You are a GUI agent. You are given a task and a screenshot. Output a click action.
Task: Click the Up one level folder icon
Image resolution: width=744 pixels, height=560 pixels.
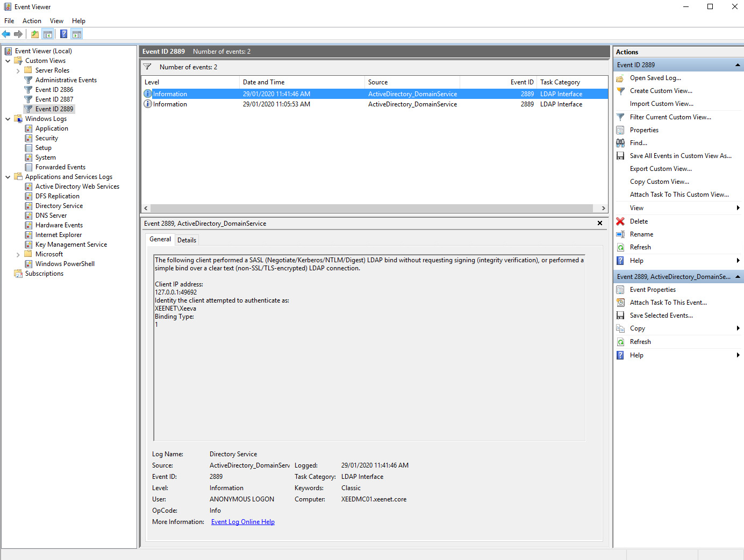(x=35, y=34)
